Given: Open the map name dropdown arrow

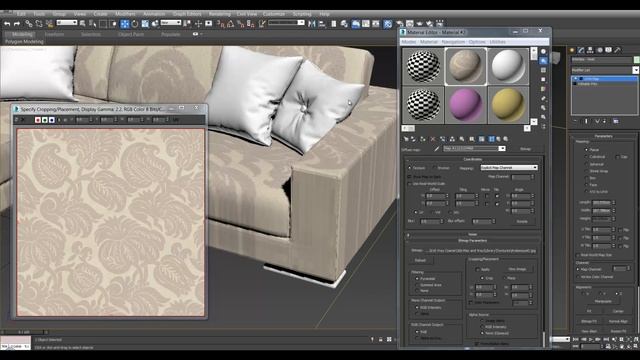Looking at the screenshot, I should 502,149.
